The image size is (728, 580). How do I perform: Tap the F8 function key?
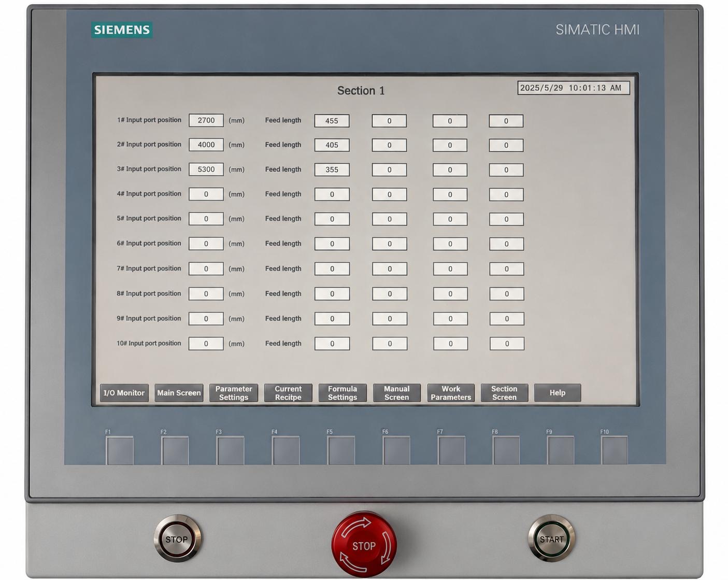pos(506,450)
